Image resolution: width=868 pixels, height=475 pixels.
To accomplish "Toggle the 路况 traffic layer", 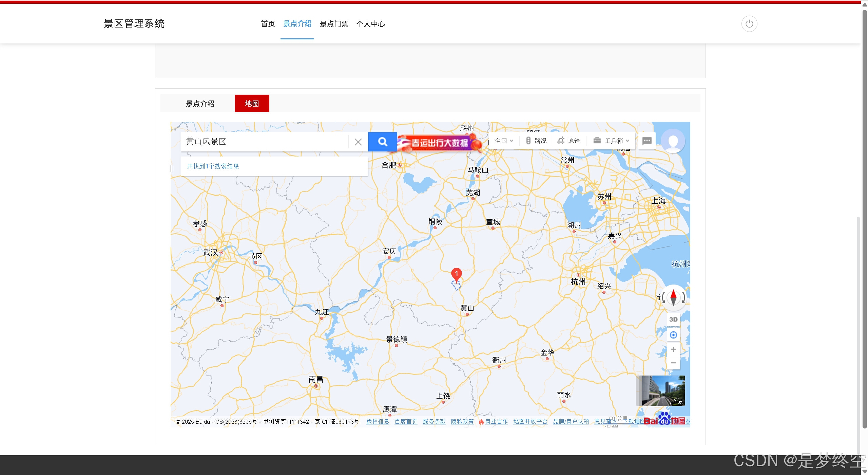I will click(536, 141).
